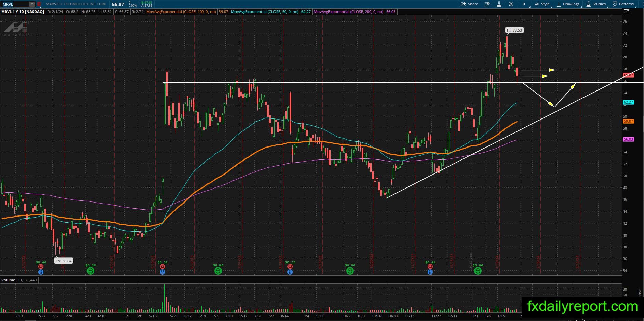Click the Share button
Screen dimensions: 644x321
click(x=469, y=4)
